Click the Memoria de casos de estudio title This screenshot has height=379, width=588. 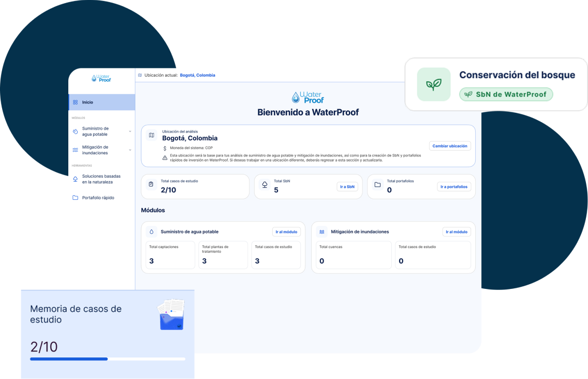76,314
